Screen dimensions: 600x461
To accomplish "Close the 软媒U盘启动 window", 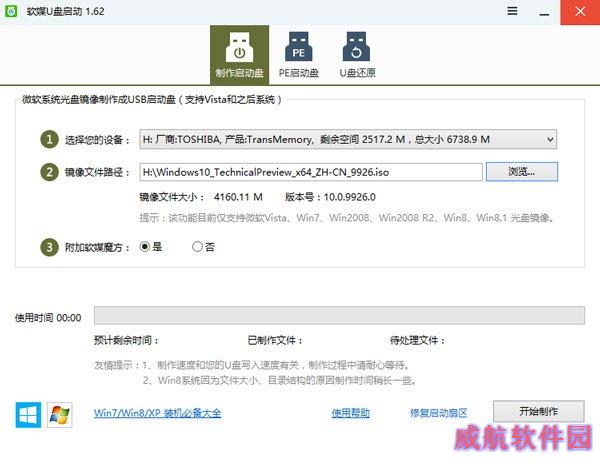I will click(x=580, y=12).
